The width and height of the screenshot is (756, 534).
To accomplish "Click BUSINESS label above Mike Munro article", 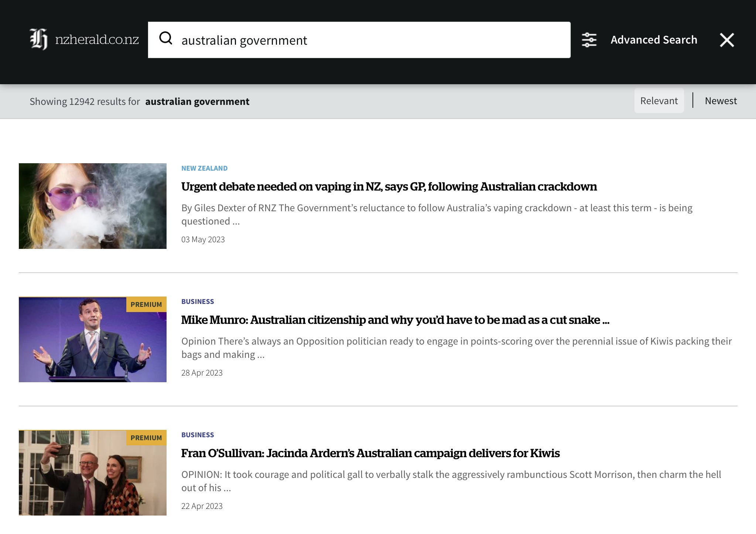I will click(198, 302).
